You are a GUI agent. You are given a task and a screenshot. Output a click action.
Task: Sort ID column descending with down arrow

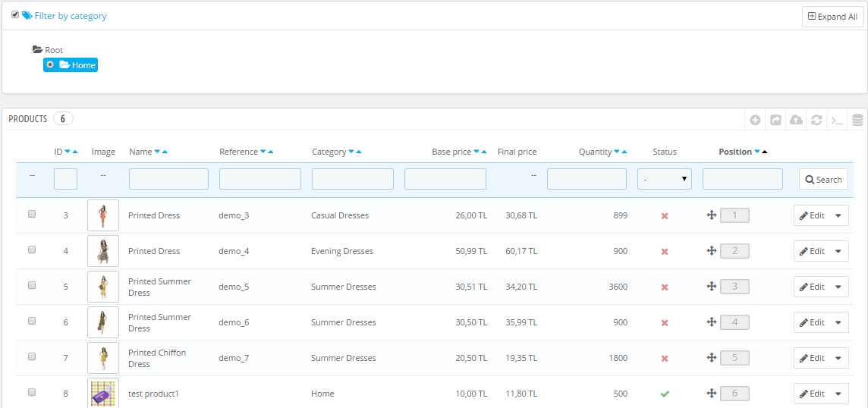(x=68, y=152)
